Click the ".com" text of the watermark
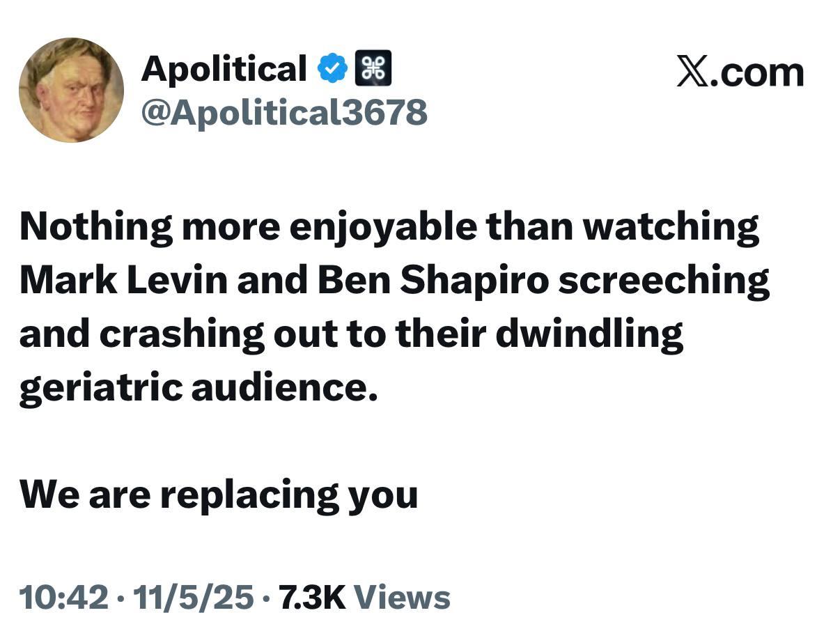 pos(760,73)
